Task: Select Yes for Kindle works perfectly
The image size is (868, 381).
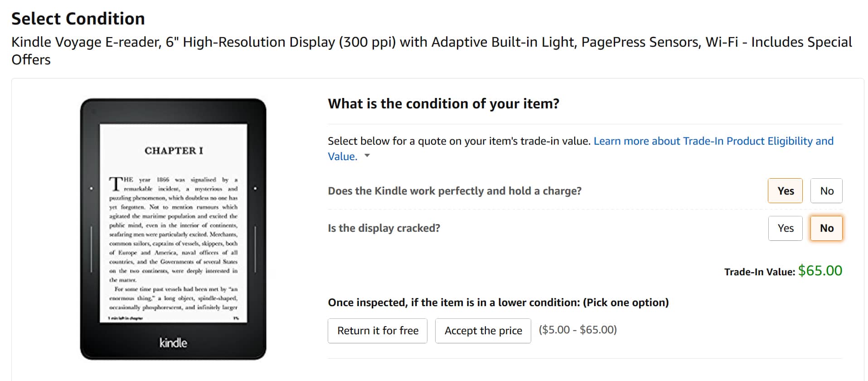Action: 785,190
